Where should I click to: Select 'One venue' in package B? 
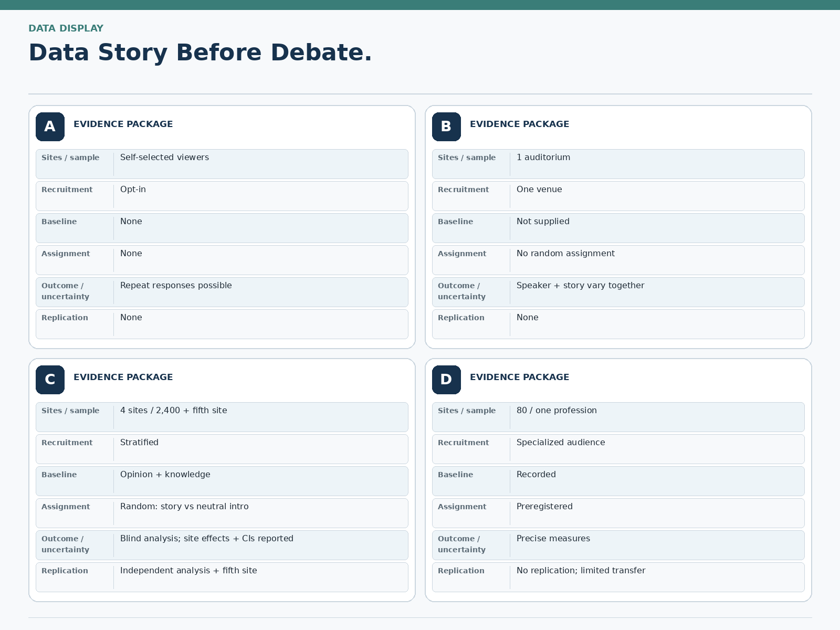pos(539,190)
